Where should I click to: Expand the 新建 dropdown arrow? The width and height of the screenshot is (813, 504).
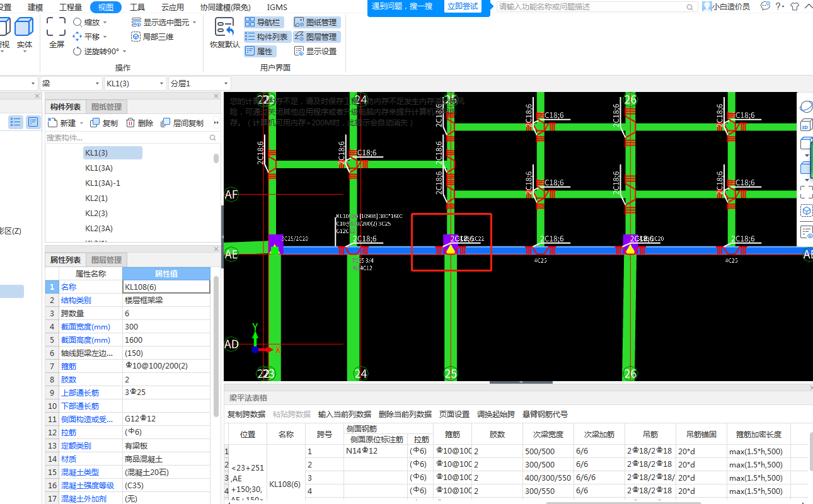point(81,123)
